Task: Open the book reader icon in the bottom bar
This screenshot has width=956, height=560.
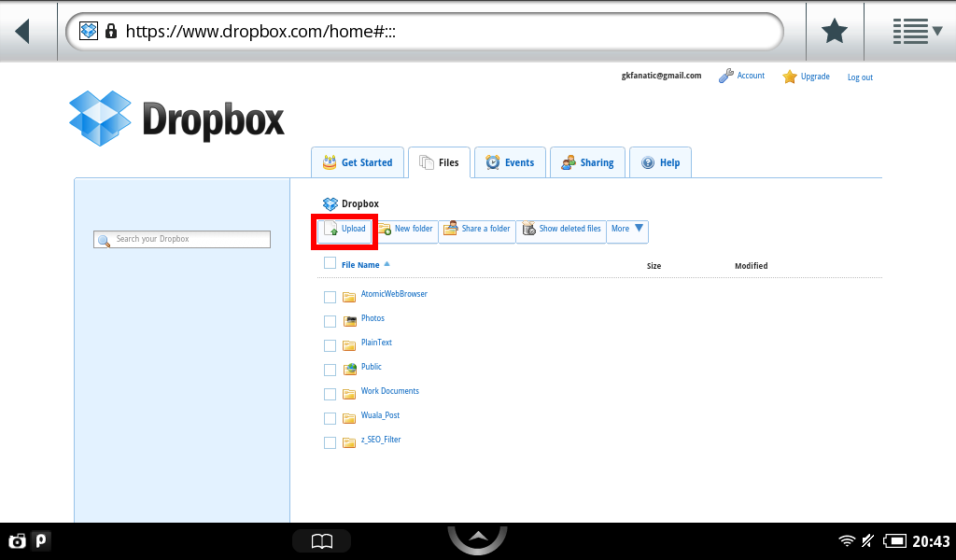Action: (x=321, y=541)
